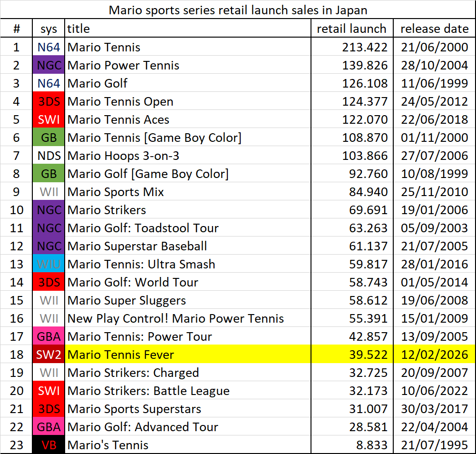Image resolution: width=476 pixels, height=454 pixels.
Task: Click the dark red SW2 system cell
Action: (x=49, y=355)
